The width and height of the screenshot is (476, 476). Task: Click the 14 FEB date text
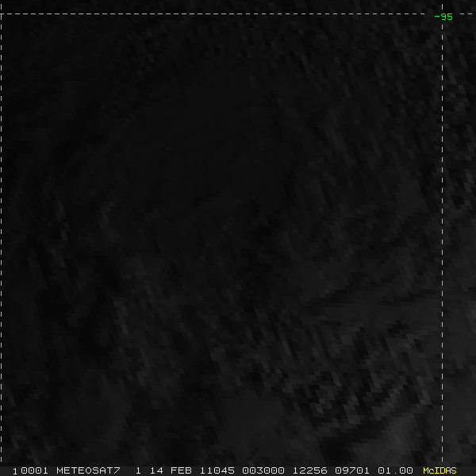171,470
